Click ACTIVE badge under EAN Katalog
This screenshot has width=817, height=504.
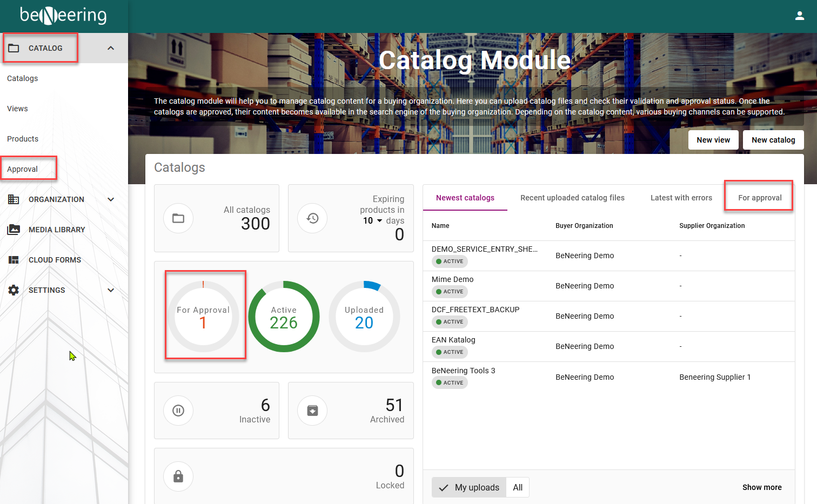[450, 352]
